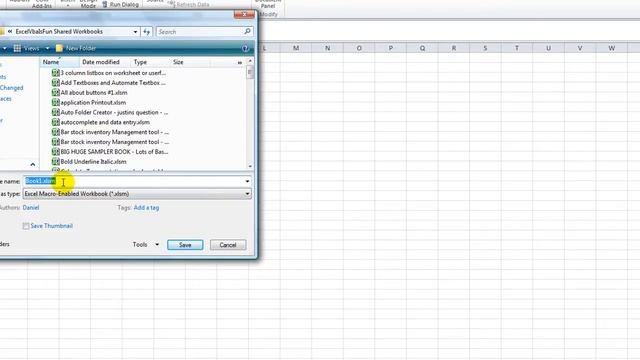Show hidden columns via header overflow chevron
Image resolution: width=640 pixels, height=360 pixels.
tap(240, 62)
